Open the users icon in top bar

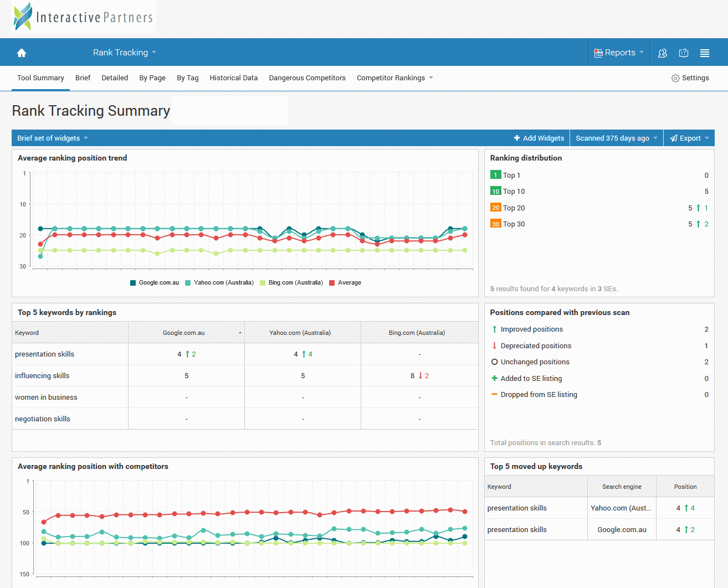[x=662, y=53]
